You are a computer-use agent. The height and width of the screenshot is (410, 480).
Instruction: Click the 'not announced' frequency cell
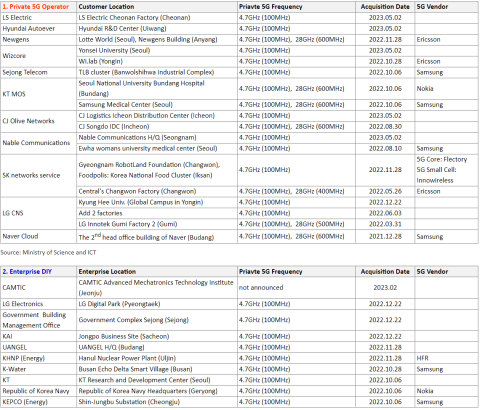296,288
